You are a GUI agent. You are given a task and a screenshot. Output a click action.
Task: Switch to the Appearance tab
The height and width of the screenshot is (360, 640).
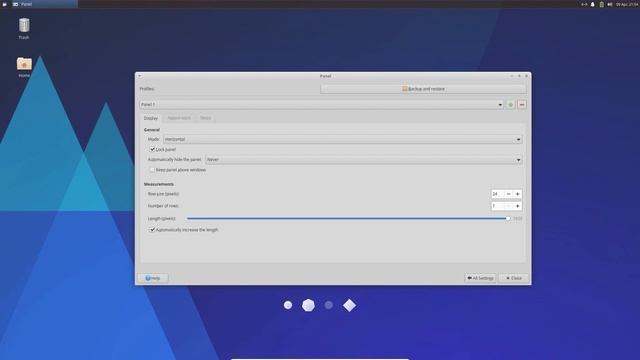coord(179,118)
